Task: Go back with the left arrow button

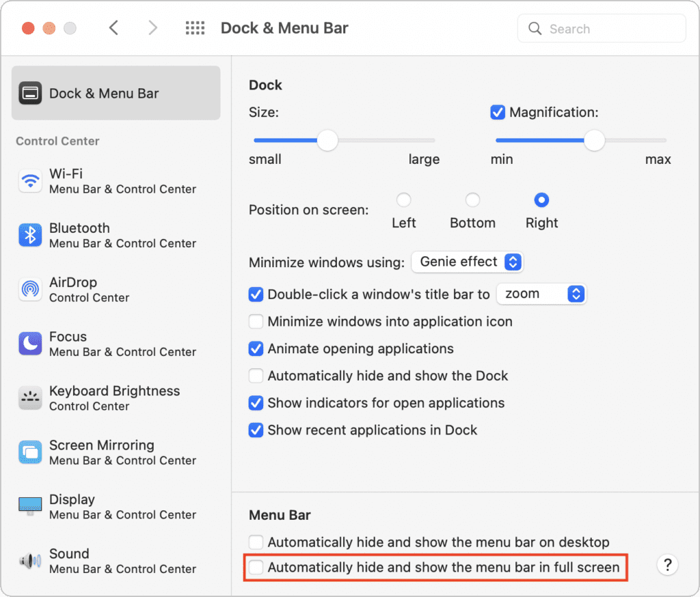Action: pyautogui.click(x=114, y=28)
